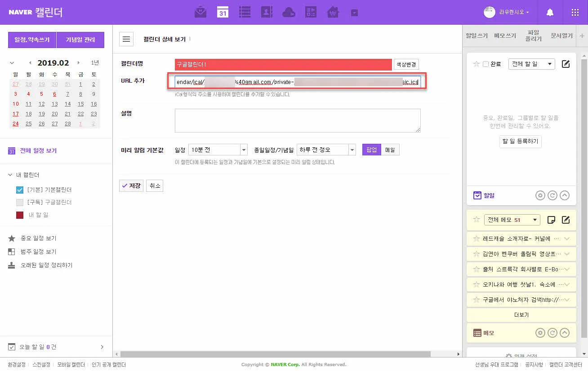Image resolution: width=588 pixels, height=371 pixels.
Task: Switch to 파일 올리기 tab
Action: (534, 35)
